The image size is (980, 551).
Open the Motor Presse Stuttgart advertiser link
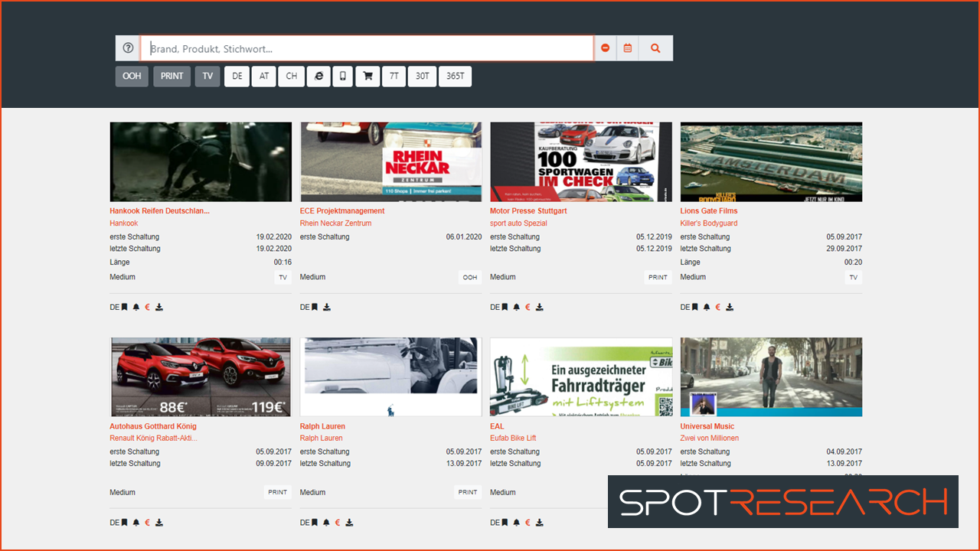[528, 211]
